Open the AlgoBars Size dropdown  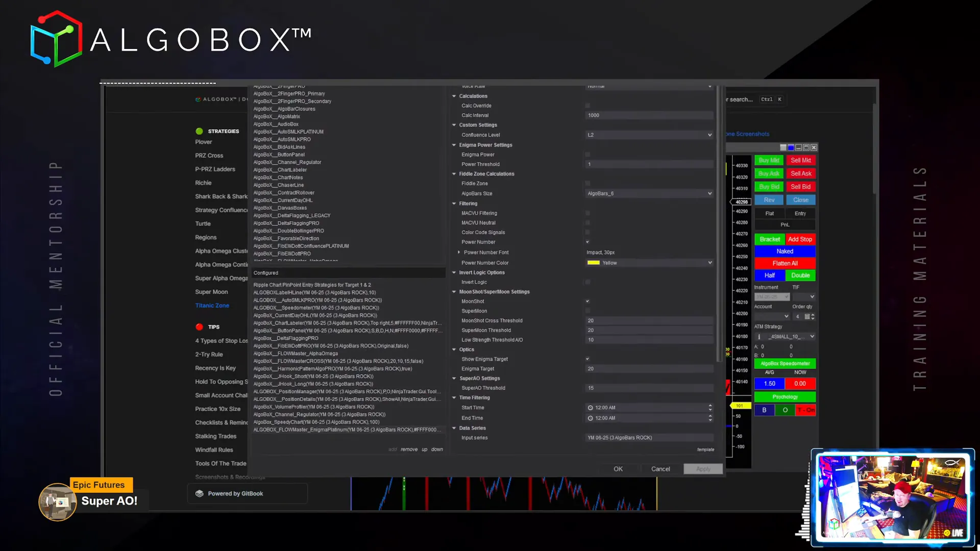(649, 194)
